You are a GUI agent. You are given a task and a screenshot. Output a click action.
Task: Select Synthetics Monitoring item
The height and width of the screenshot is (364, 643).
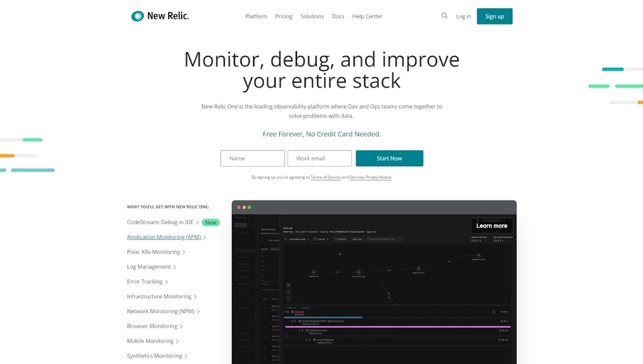154,356
